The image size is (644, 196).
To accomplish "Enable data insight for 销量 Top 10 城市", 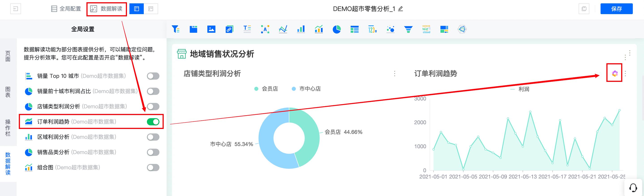I will click(x=153, y=76).
